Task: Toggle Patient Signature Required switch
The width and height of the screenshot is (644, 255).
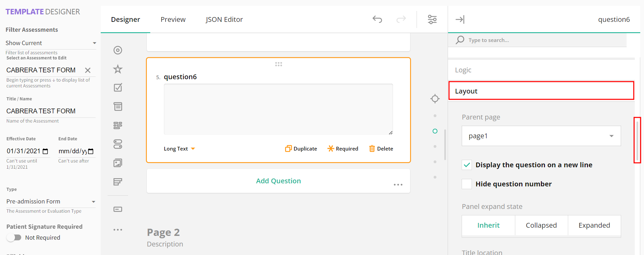Action: tap(14, 238)
